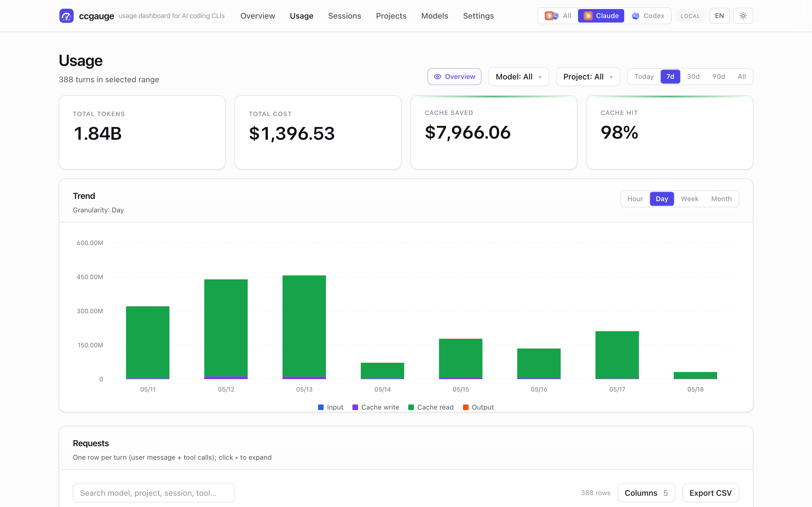
Task: Select the Codex provider filter icon
Action: coord(635,16)
